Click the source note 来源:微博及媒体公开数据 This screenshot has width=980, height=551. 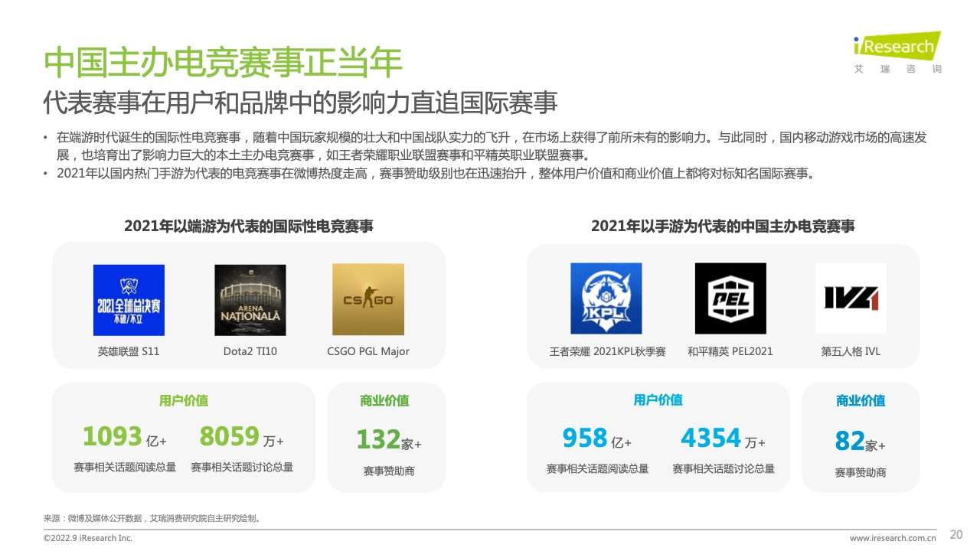coord(152,518)
